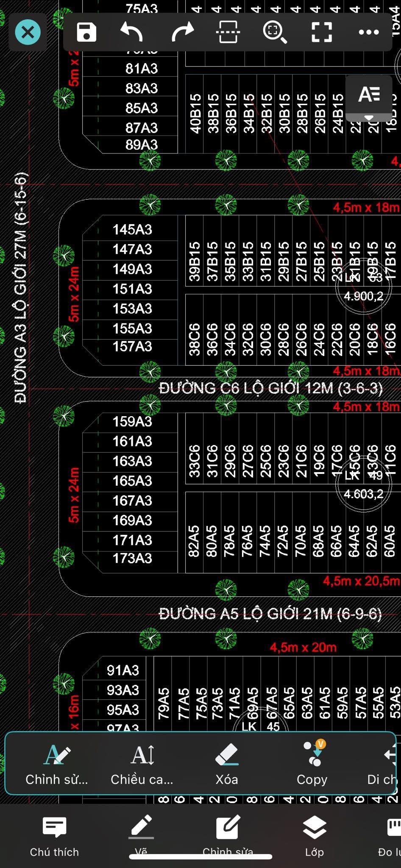Select the 145A3 lot label
This screenshot has width=401, height=868.
tap(132, 230)
